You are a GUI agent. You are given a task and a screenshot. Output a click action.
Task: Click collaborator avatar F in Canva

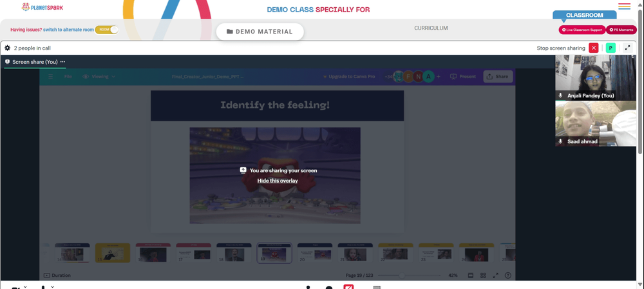pos(408,77)
